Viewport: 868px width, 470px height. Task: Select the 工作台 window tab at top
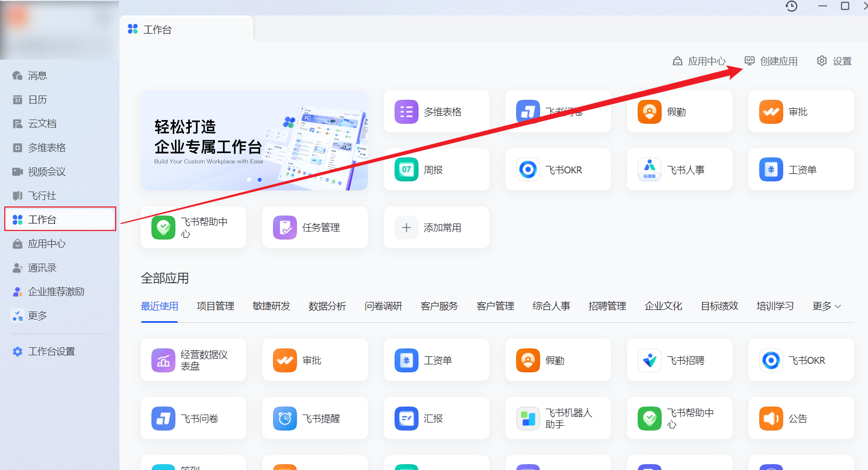(186, 29)
